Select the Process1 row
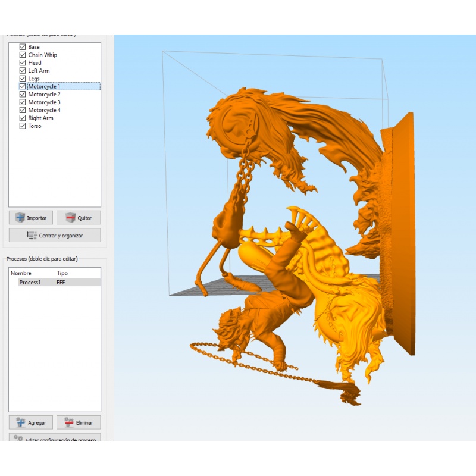This screenshot has width=476, height=476. 59,282
